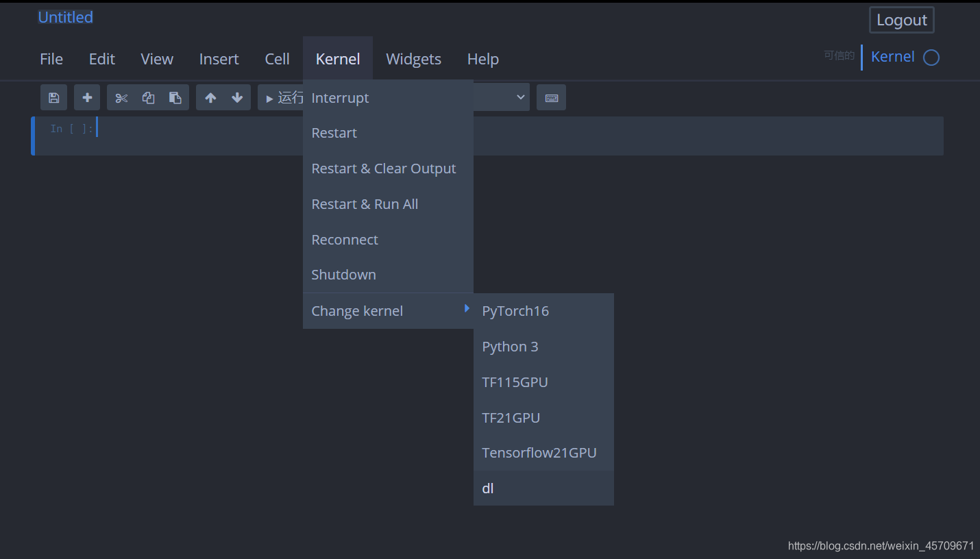Expand the Change kernel submenu
The height and width of the screenshot is (559, 980).
[x=388, y=311]
